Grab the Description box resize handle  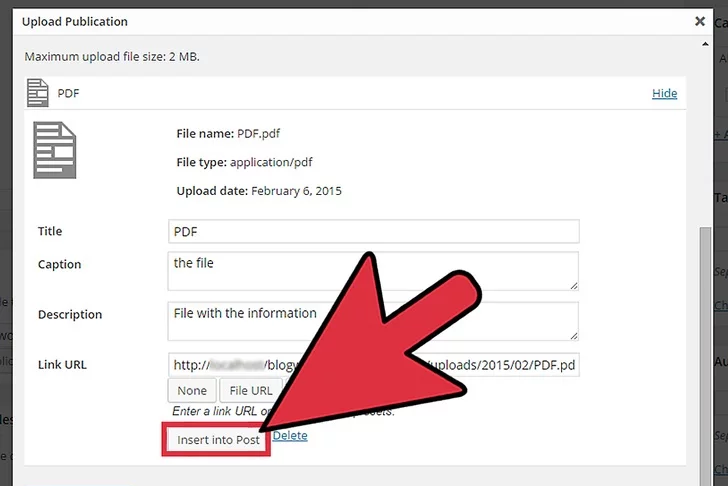pos(574,336)
